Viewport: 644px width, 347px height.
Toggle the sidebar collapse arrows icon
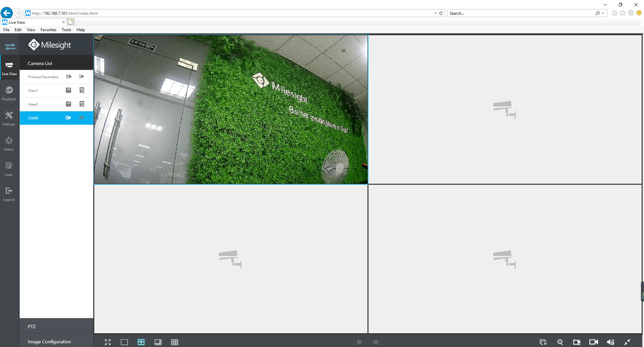click(10, 46)
